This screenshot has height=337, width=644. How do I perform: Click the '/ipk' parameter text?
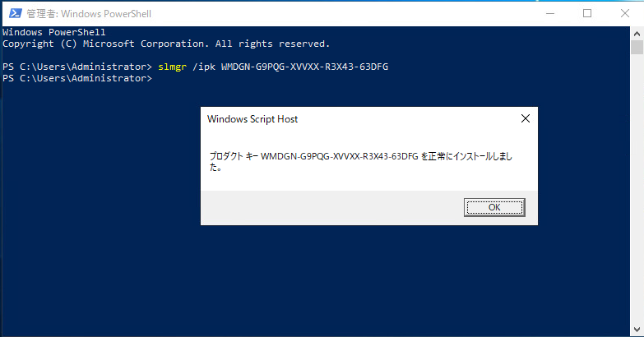click(x=204, y=67)
